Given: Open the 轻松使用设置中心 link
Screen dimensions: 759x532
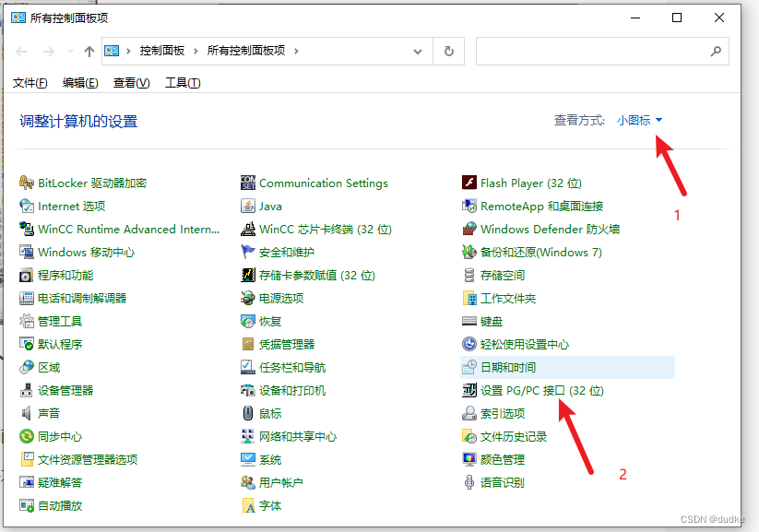Looking at the screenshot, I should [x=525, y=344].
